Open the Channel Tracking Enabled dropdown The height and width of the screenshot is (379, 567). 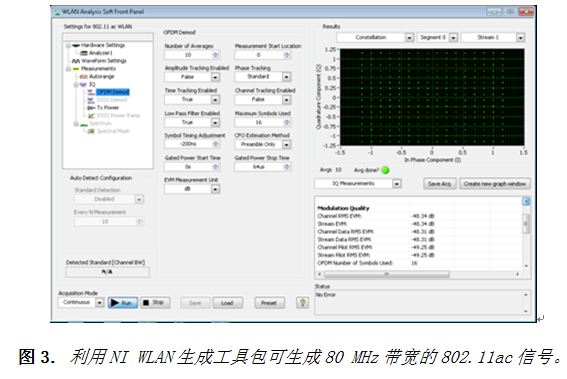click(x=286, y=99)
